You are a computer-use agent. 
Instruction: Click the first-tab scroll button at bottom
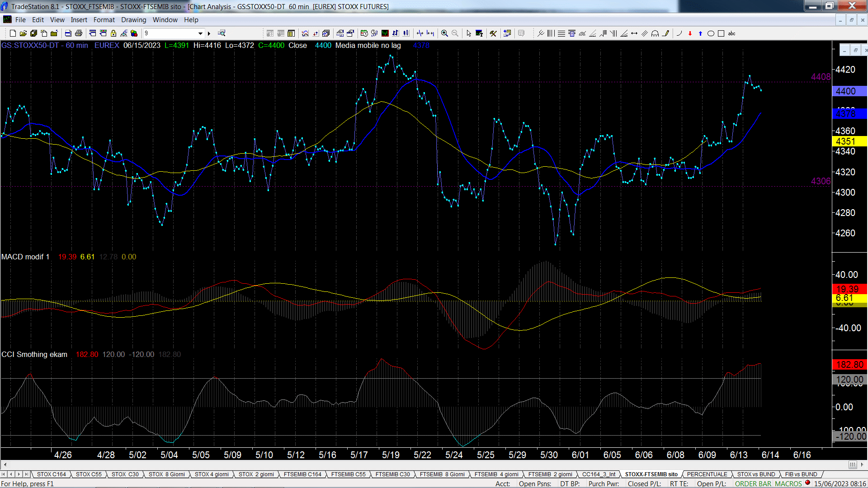4,474
